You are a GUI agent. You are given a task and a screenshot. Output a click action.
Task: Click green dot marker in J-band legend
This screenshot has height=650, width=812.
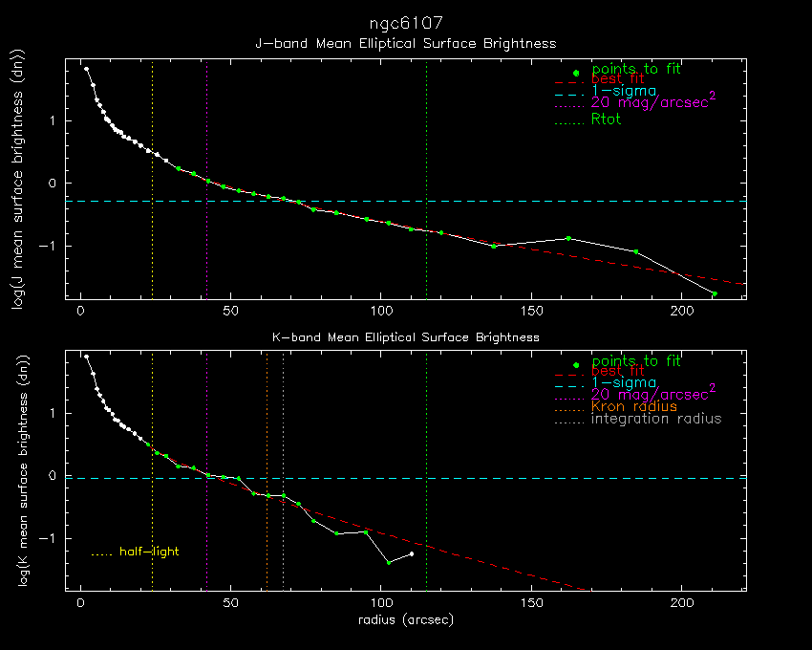point(576,73)
